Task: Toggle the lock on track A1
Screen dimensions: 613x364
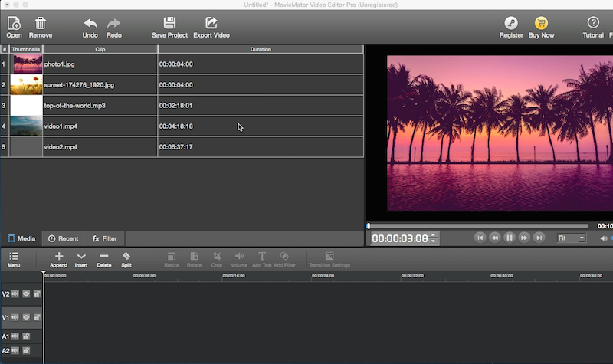Action: point(26,336)
